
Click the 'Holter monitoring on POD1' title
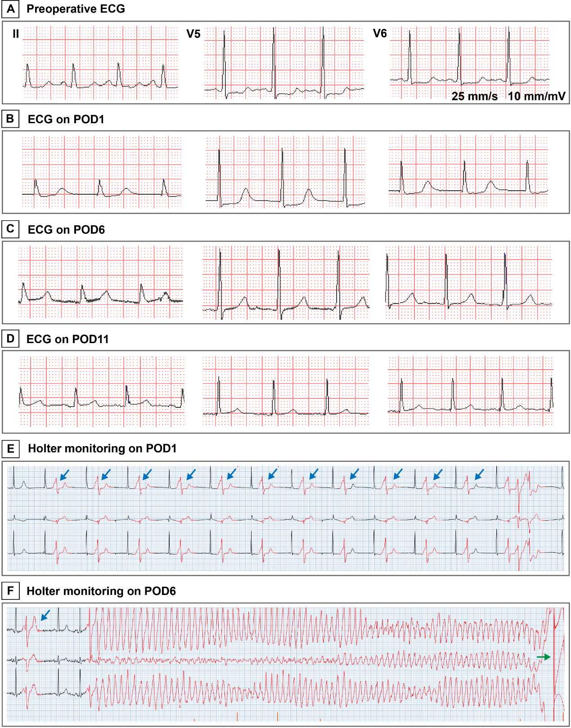click(102, 448)
